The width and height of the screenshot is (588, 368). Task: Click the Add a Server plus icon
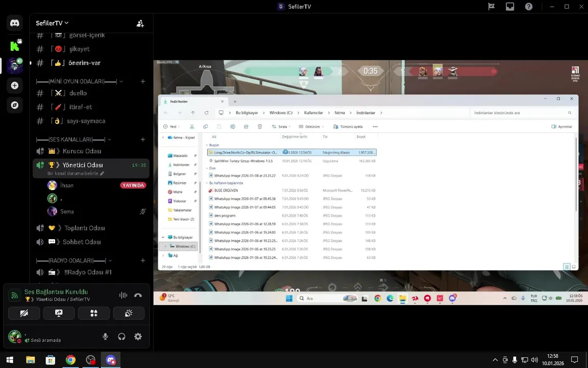(15, 86)
